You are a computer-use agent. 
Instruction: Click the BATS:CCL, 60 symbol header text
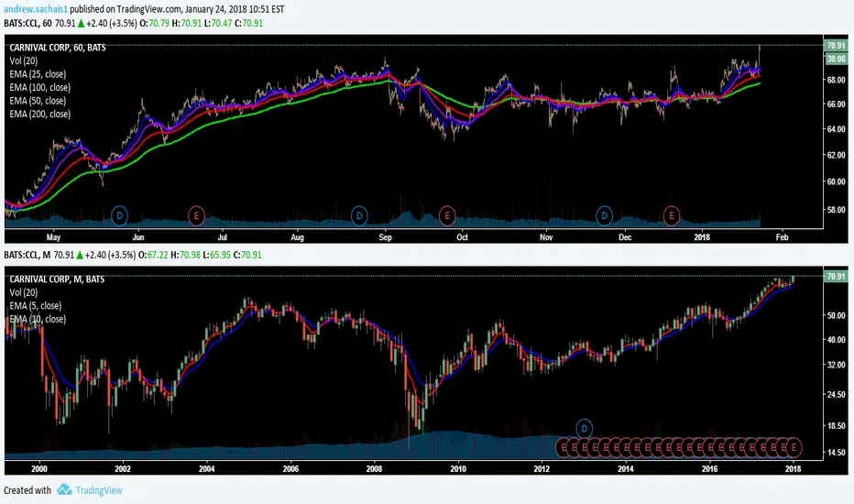tap(27, 24)
